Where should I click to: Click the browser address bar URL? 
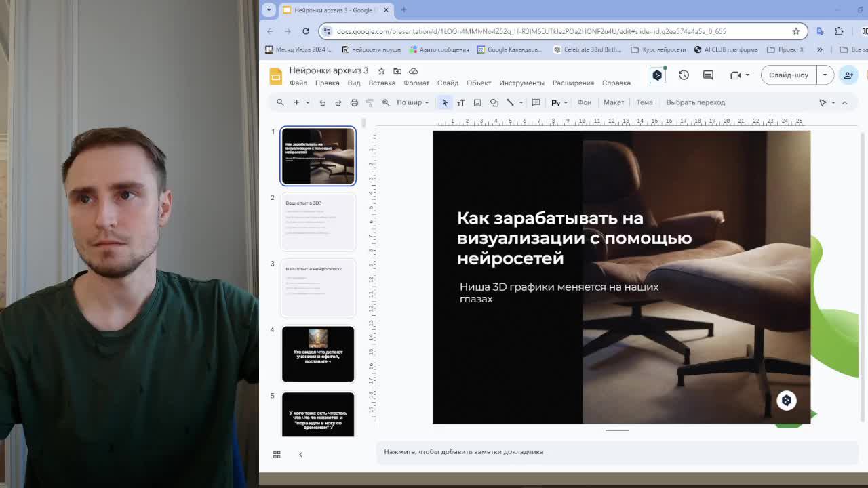pos(531,31)
